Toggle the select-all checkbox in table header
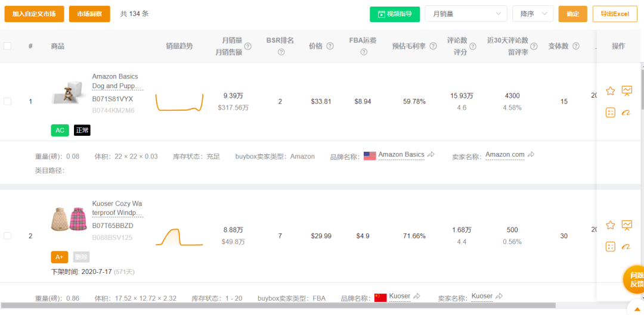Screen dimensions: 644x315 [7, 46]
